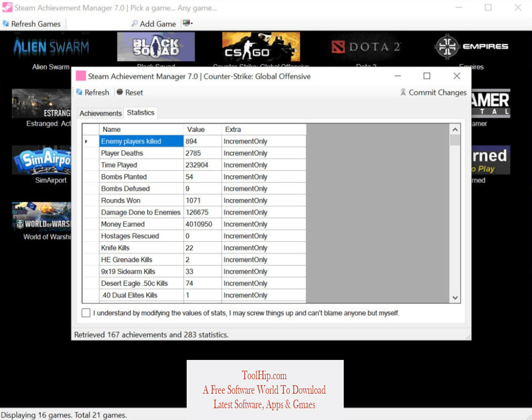Select the 'Player Deaths' name cell

[x=141, y=153]
